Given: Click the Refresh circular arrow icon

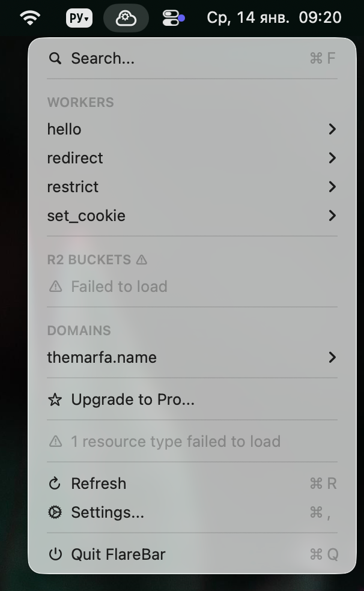Looking at the screenshot, I should [55, 483].
